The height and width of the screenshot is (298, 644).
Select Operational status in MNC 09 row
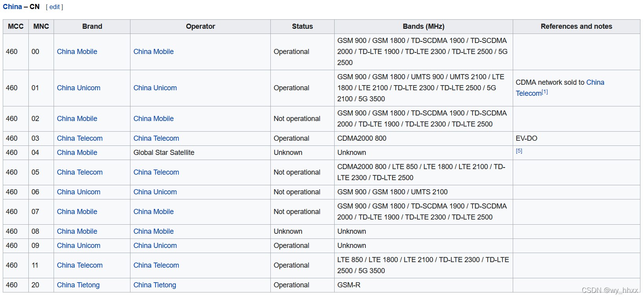coord(302,246)
